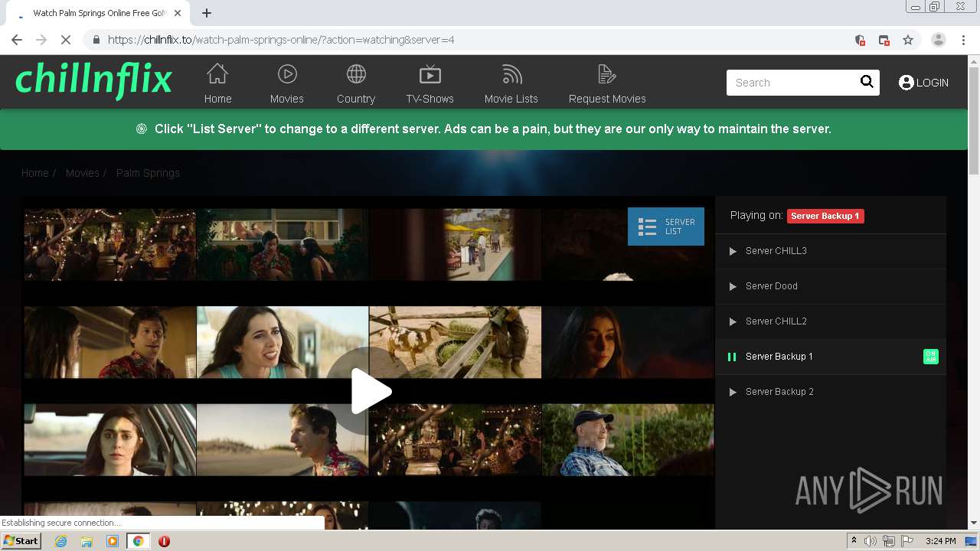Click green announcement banner bullet icon

[x=142, y=129]
